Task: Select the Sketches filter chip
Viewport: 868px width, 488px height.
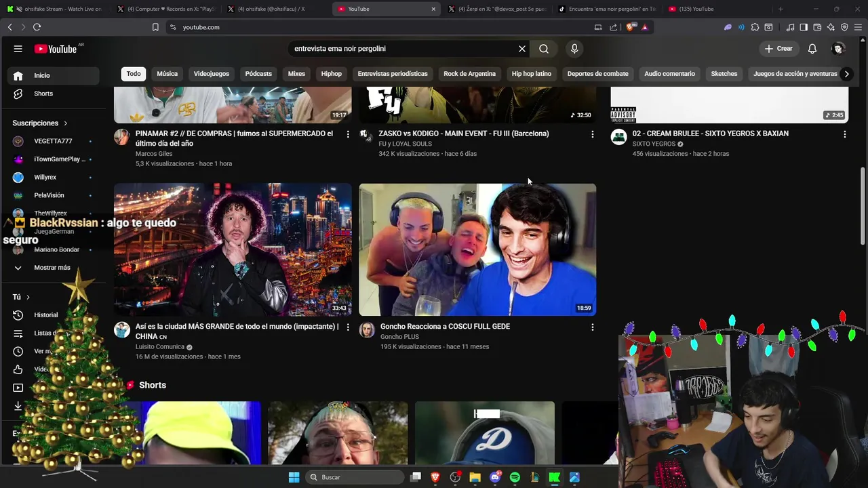Action: [724, 74]
